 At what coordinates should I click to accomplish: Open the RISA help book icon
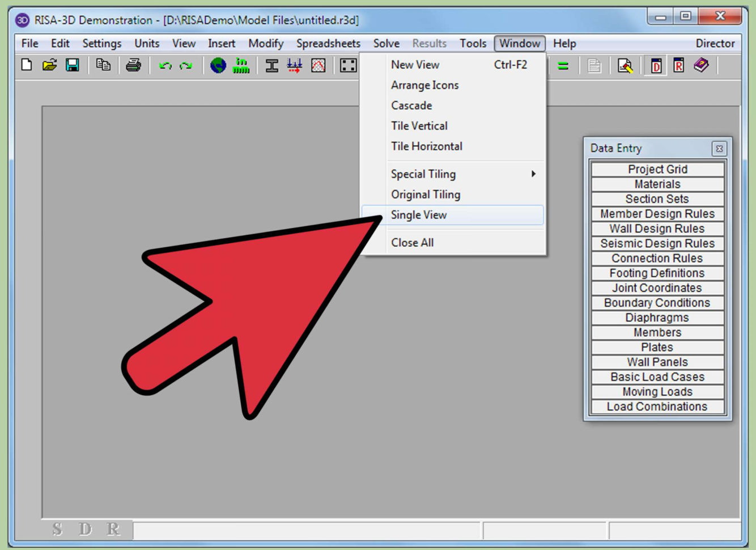pos(700,66)
